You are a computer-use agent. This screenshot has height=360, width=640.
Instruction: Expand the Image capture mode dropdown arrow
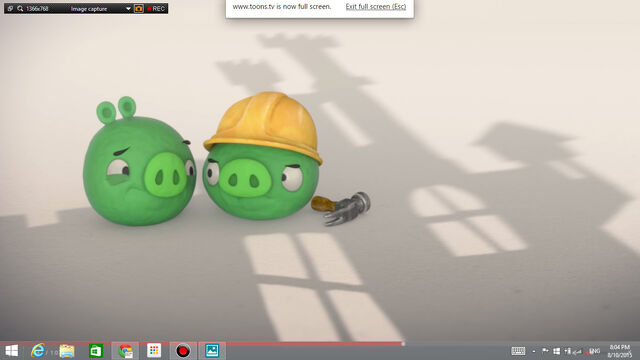pyautogui.click(x=128, y=9)
